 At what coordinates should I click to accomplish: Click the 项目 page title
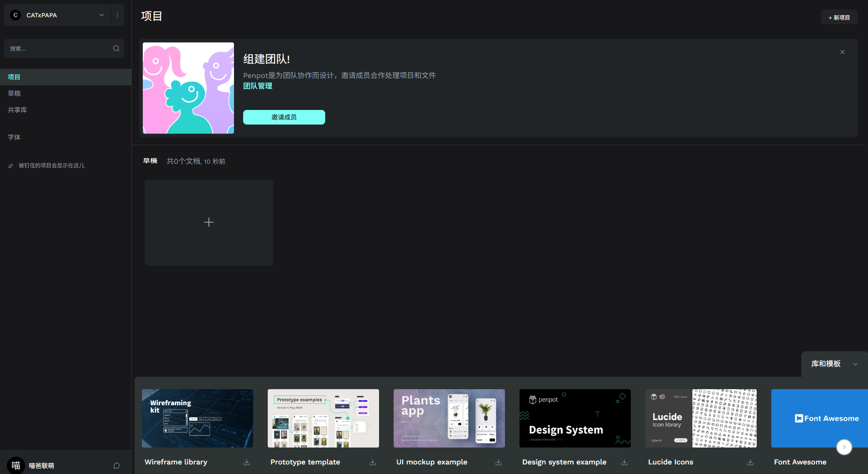point(152,16)
